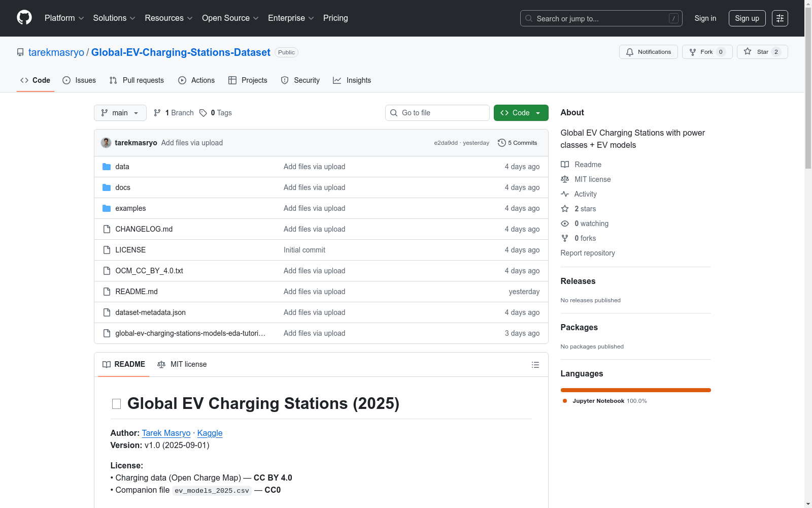Click the OCM_CC_BY_4.0.txt file icon
Image resolution: width=812 pixels, height=508 pixels.
107,271
